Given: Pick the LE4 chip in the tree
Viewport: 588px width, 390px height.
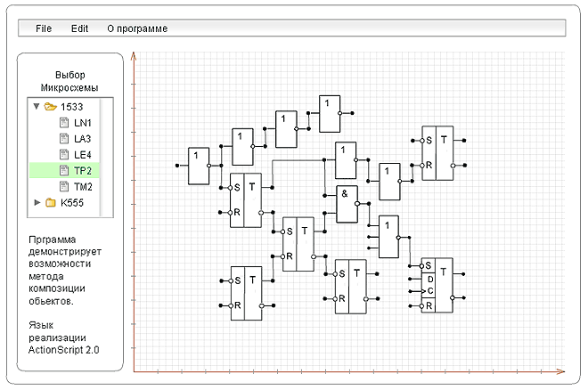Looking at the screenshot, I should 83,154.
